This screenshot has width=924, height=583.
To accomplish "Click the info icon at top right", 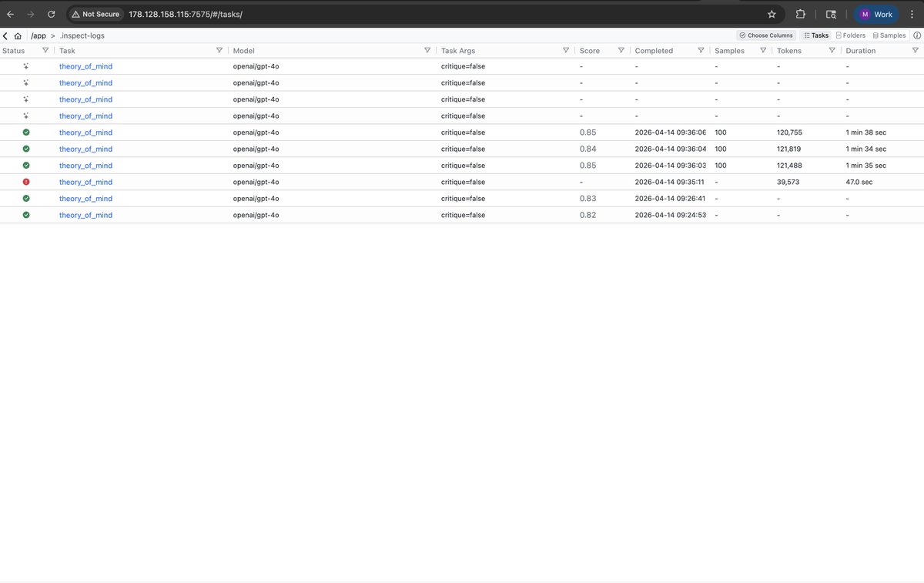I will (917, 35).
